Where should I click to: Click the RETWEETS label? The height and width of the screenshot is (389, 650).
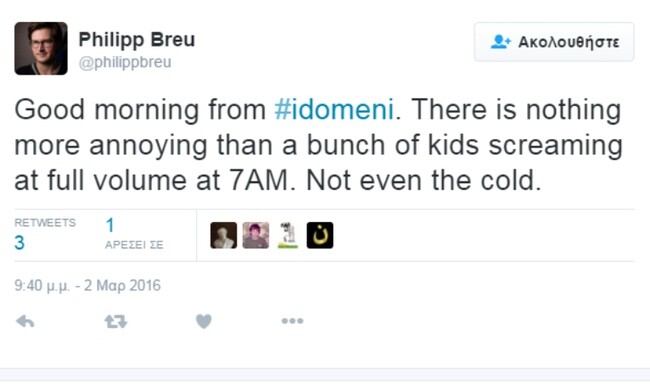45,223
